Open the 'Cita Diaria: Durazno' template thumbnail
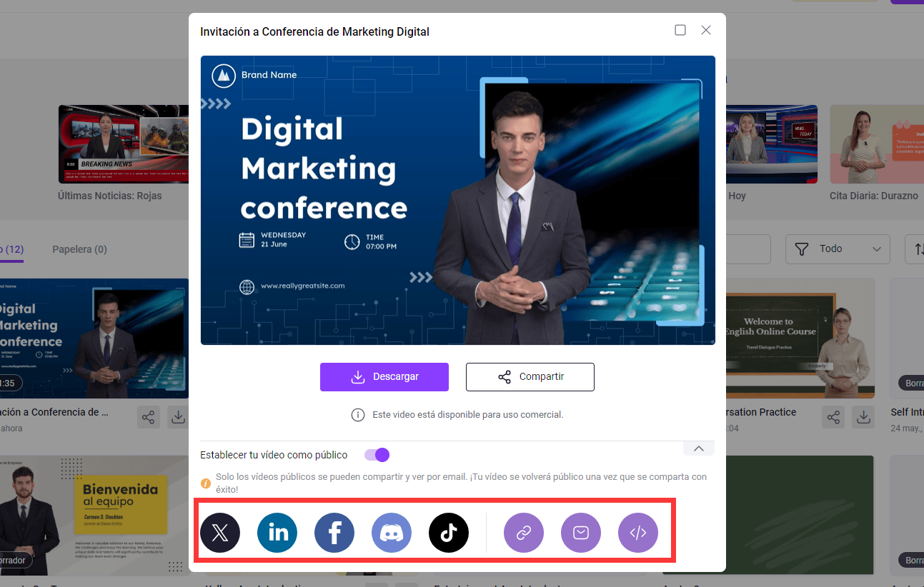Image resolution: width=924 pixels, height=587 pixels. (x=876, y=145)
